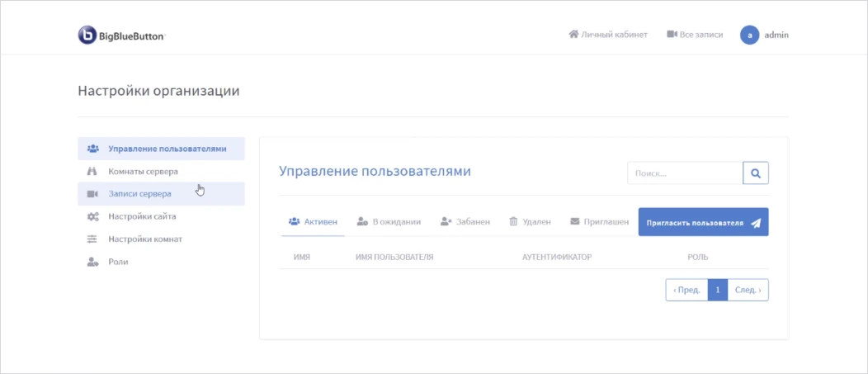Screen dimensions: 868x374
Task: Switch to the В ожидании tab
Action: point(389,221)
